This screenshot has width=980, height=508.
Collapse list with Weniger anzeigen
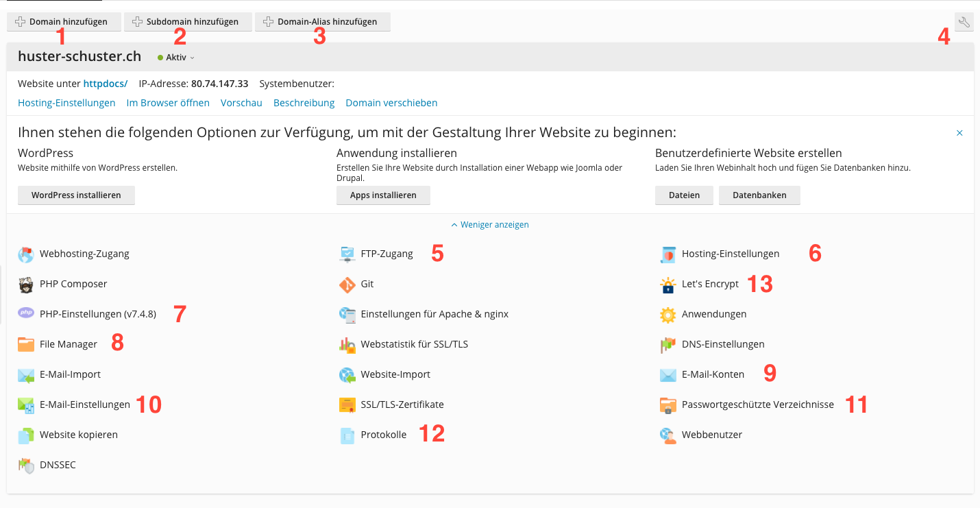coord(490,225)
